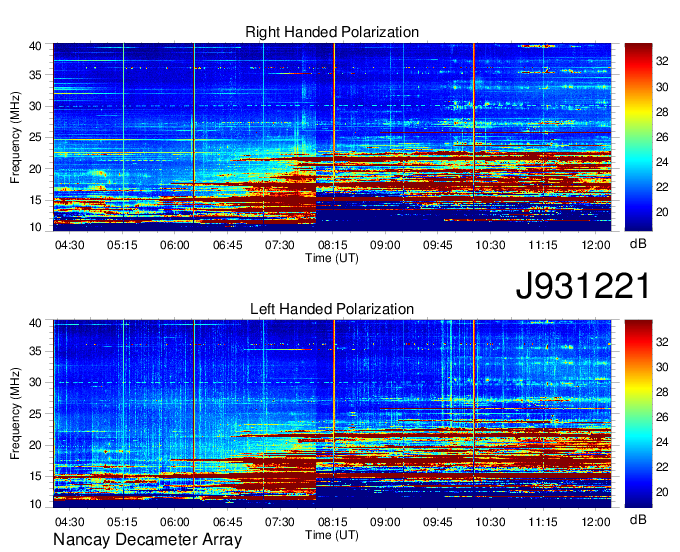Screen dimensions: 680x552
Task: Click the 15 MHz tick on Left Handed plot
Action: coord(35,477)
